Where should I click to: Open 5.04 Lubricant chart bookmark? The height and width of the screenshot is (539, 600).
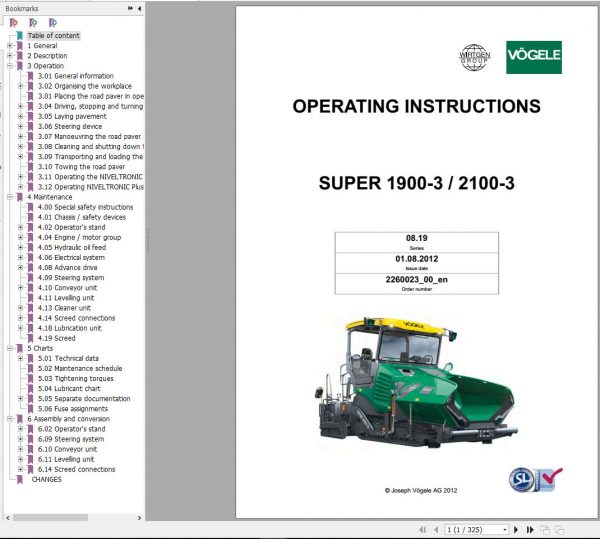69,389
